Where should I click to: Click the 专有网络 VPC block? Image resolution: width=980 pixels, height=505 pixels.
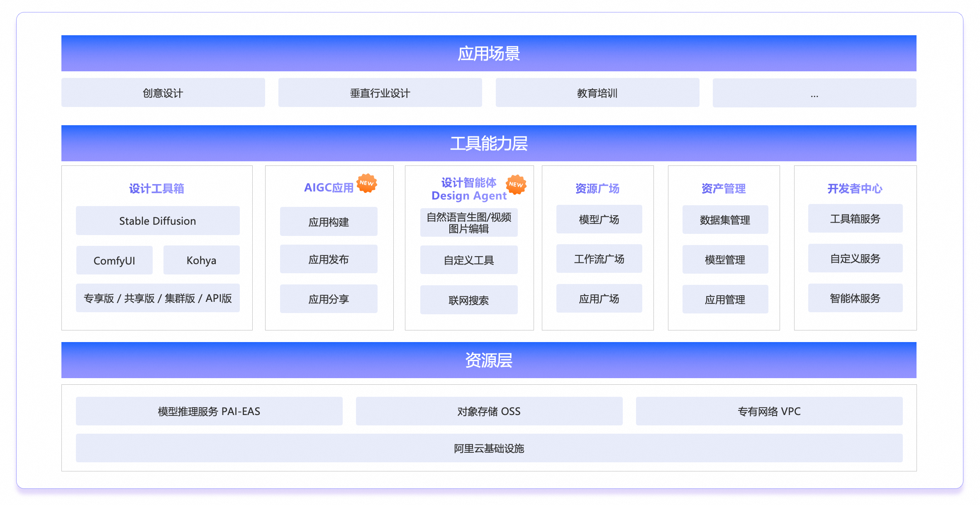tap(769, 411)
